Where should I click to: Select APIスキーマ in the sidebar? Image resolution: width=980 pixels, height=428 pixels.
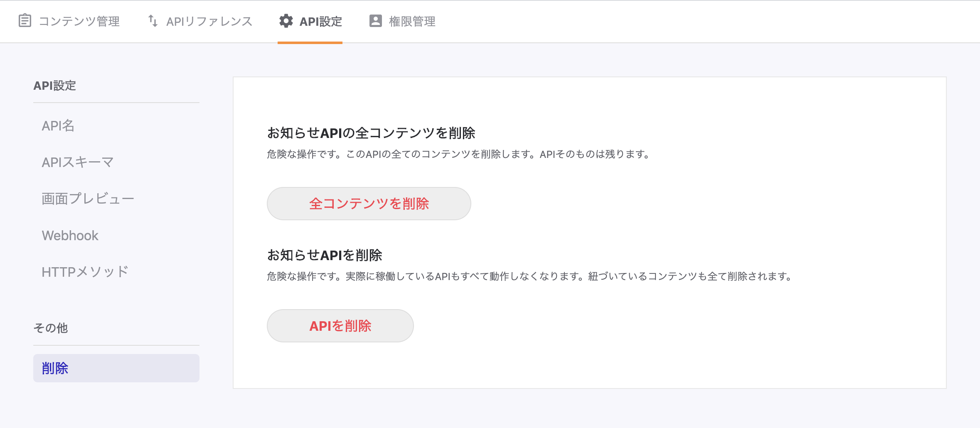coord(78,162)
